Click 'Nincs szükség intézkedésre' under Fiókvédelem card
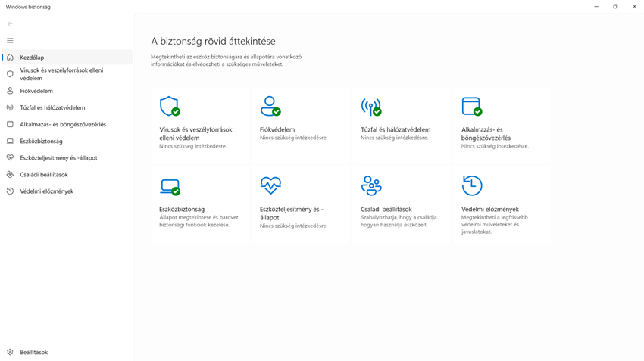Screen dimensions: 644x361 pyautogui.click(x=294, y=138)
